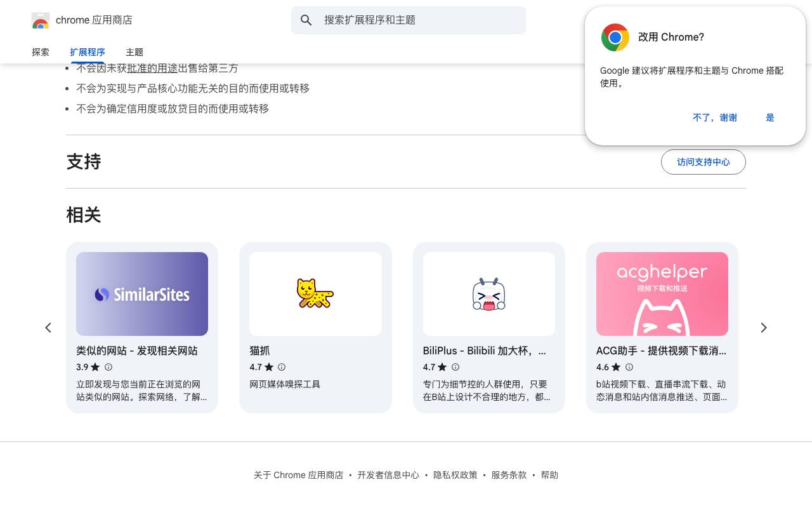
Task: Click the 不会为确定信用度或放贷目的 bullet text
Action: point(173,109)
